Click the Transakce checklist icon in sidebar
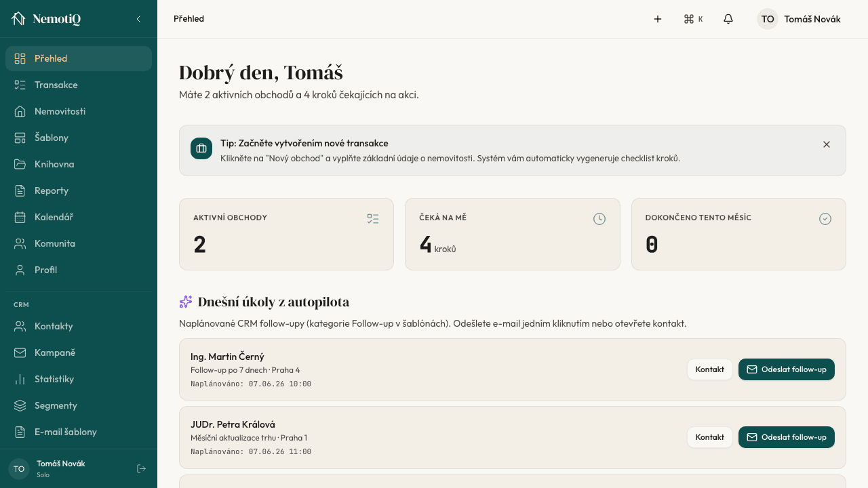The width and height of the screenshot is (868, 488). (20, 85)
